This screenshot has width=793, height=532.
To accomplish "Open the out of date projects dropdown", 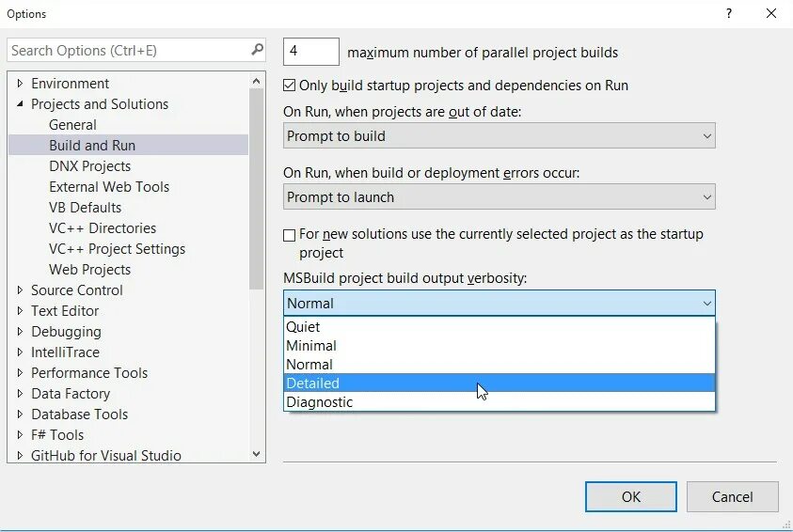I will click(500, 135).
